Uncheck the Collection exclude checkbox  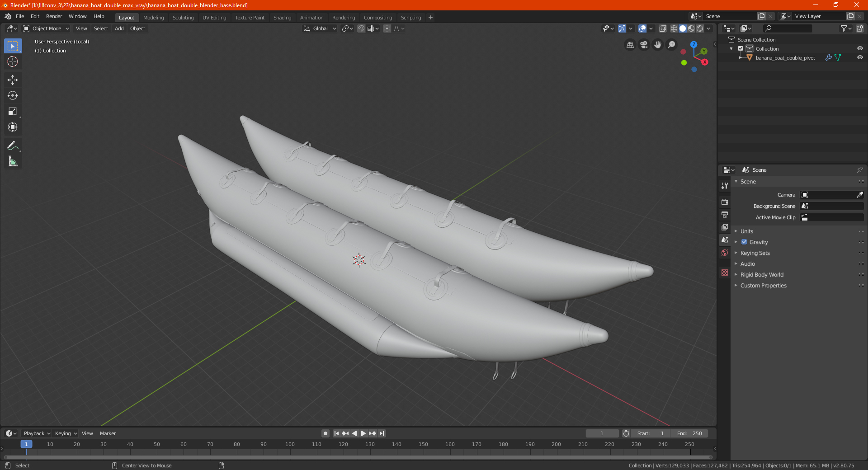click(741, 48)
